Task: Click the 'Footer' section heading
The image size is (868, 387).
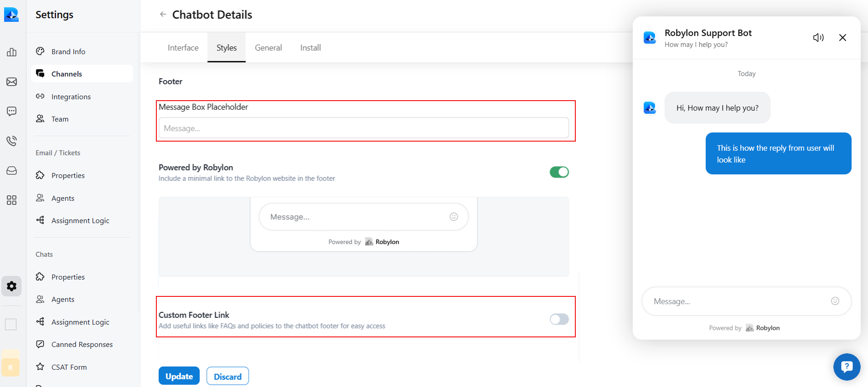Action: (x=170, y=81)
